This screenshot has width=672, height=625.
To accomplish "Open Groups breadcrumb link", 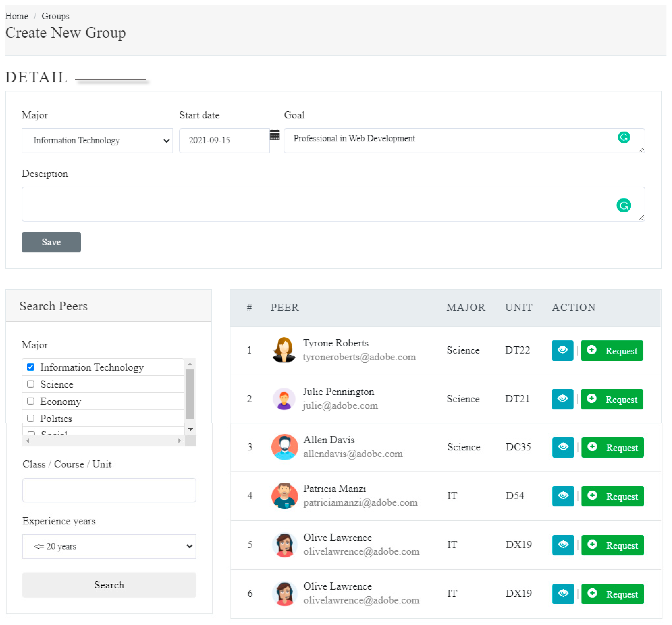I will pyautogui.click(x=55, y=16).
